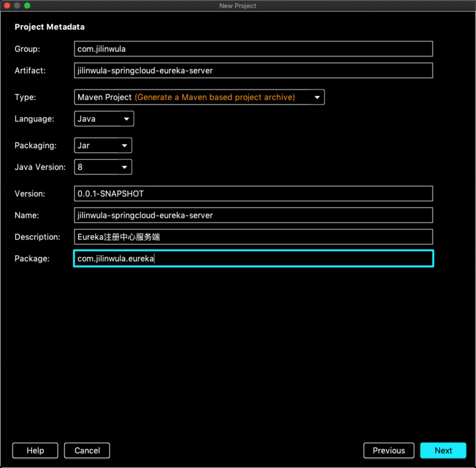Click the Name input field

click(253, 215)
